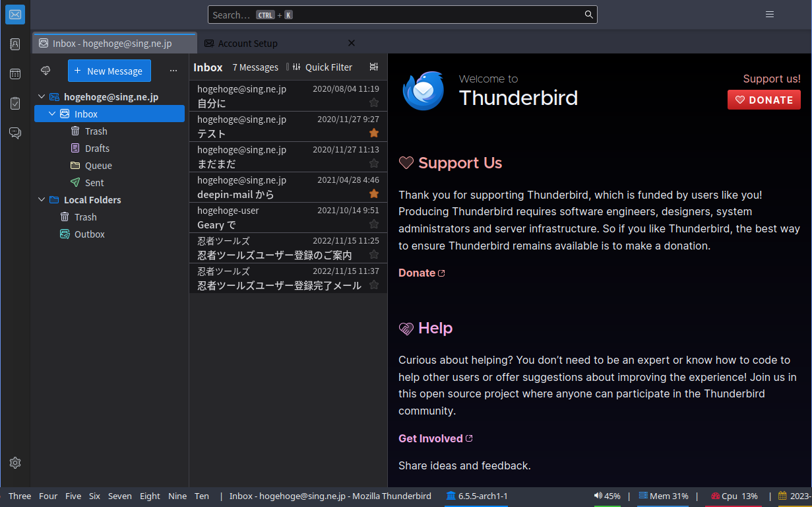Select the Local Folders account row
812x507 pixels.
[109, 199]
